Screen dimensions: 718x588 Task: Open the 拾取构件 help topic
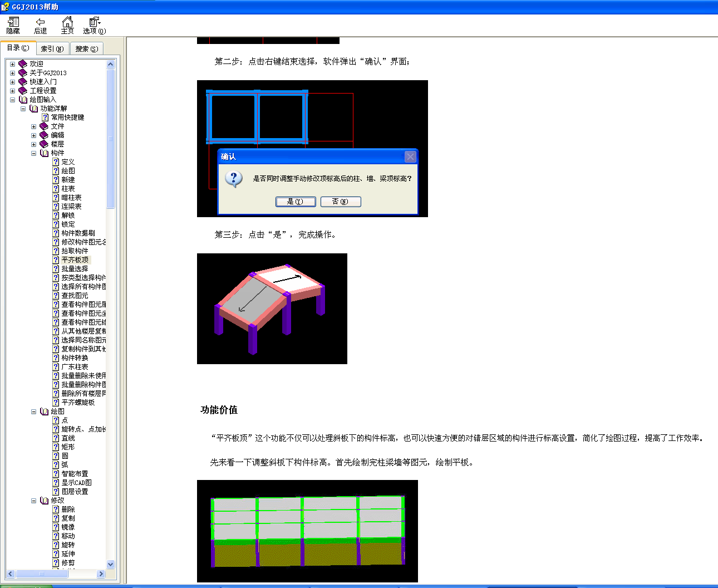click(x=75, y=251)
